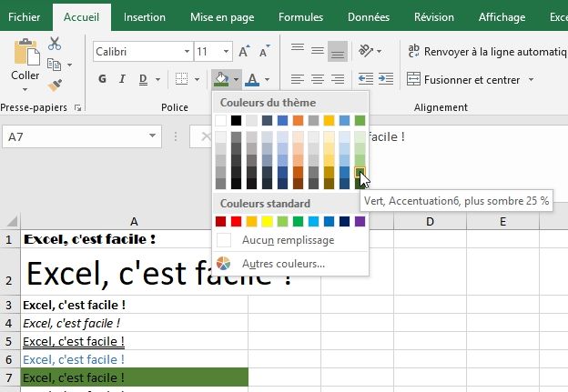Increase font size with large A icon
The image size is (568, 392).
[x=244, y=52]
